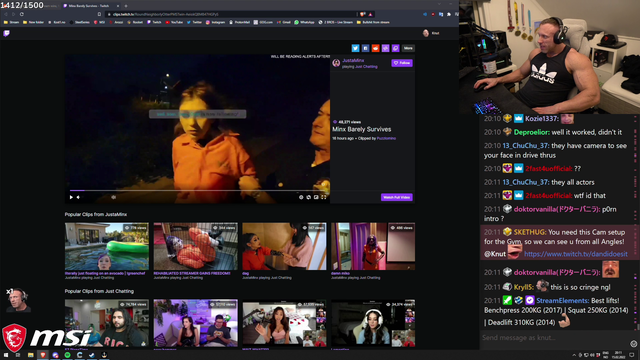
Task: Bookmark this page icon
Action: (x=100, y=14)
